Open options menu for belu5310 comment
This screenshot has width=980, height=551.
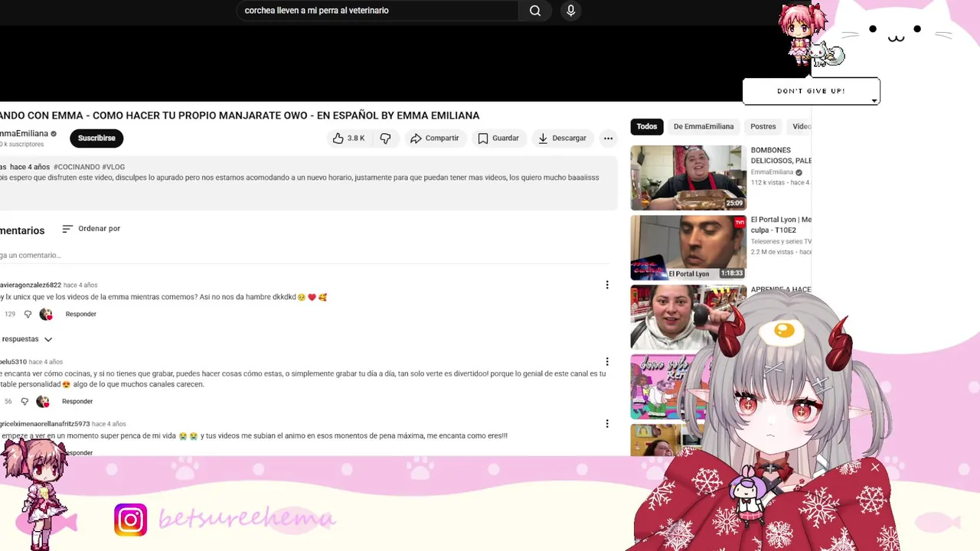pyautogui.click(x=607, y=362)
